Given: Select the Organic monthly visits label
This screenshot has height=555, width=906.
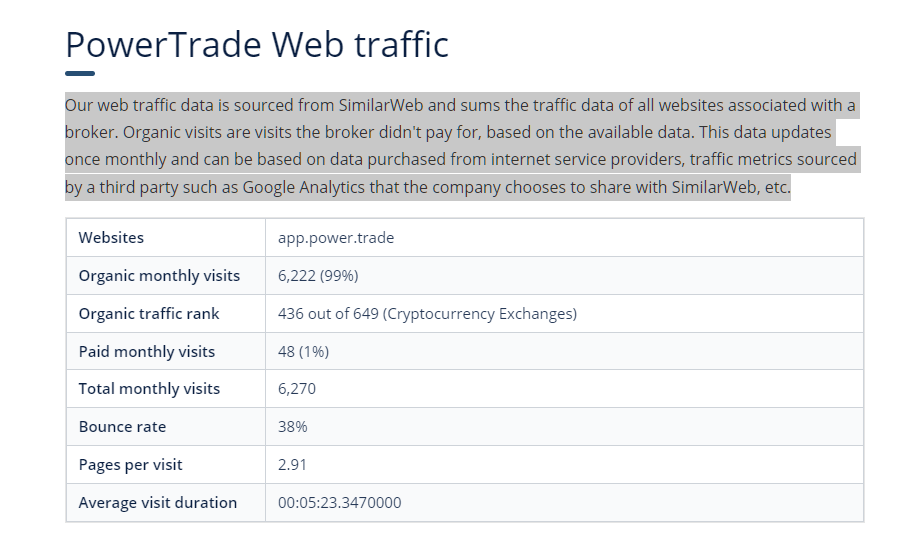Looking at the screenshot, I should point(159,276).
